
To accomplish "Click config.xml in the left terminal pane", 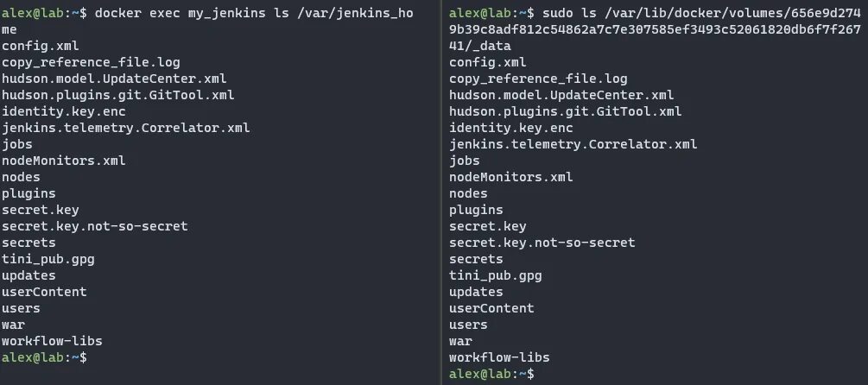I will coord(41,46).
